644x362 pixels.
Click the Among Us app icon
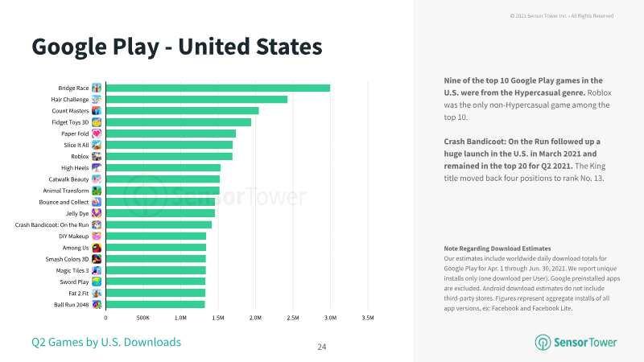[97, 248]
